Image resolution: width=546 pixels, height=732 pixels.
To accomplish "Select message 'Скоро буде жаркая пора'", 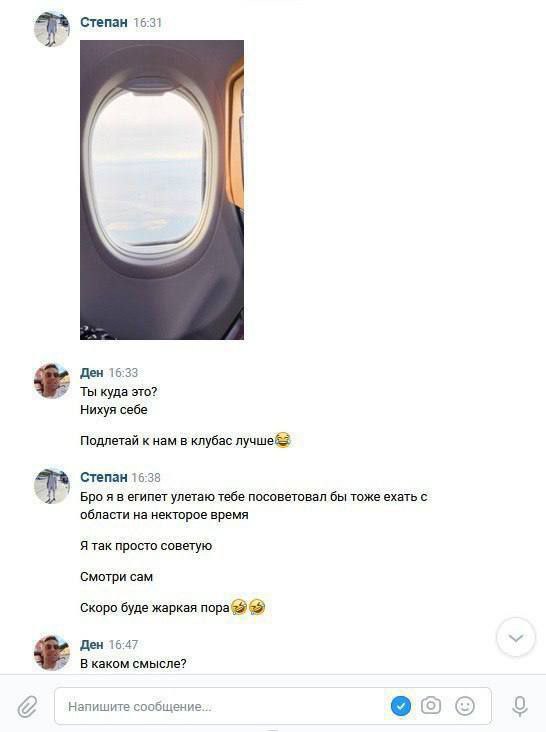I will [x=173, y=607].
